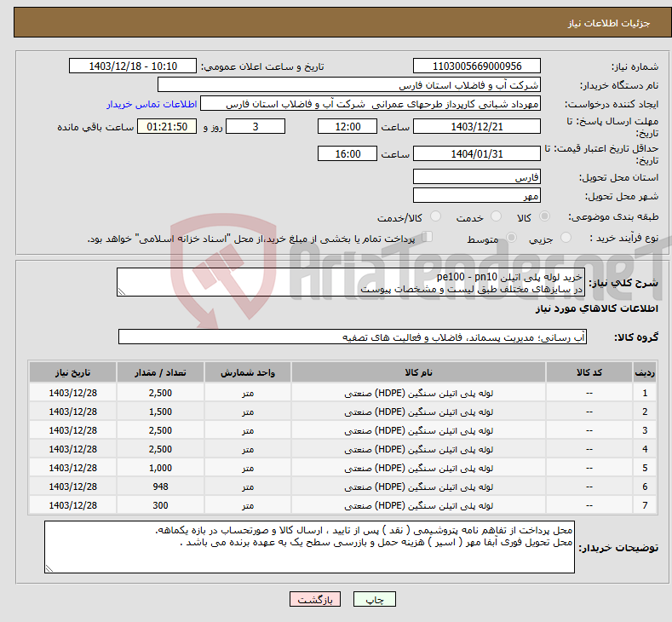The width and height of the screenshot is (672, 622).
Task: Click the goods group field آب رسانی
Action: (x=353, y=337)
